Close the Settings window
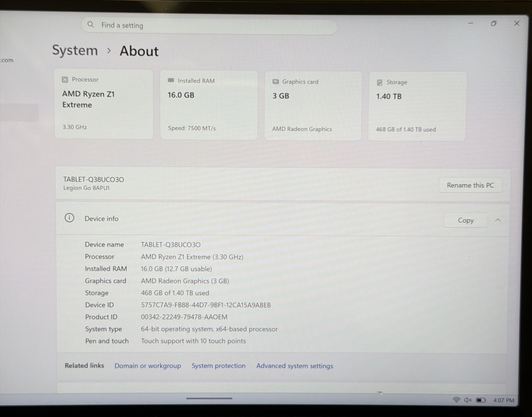This screenshot has height=417, width=532. tap(516, 23)
